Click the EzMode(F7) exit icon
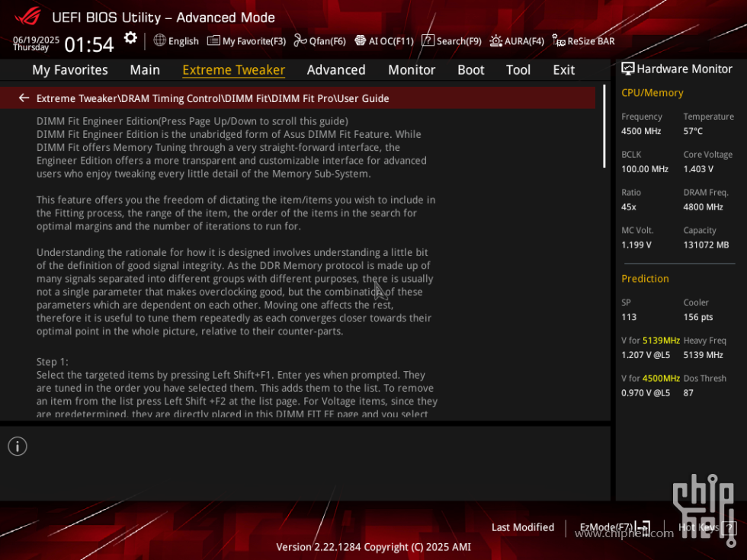747x560 pixels. [643, 527]
